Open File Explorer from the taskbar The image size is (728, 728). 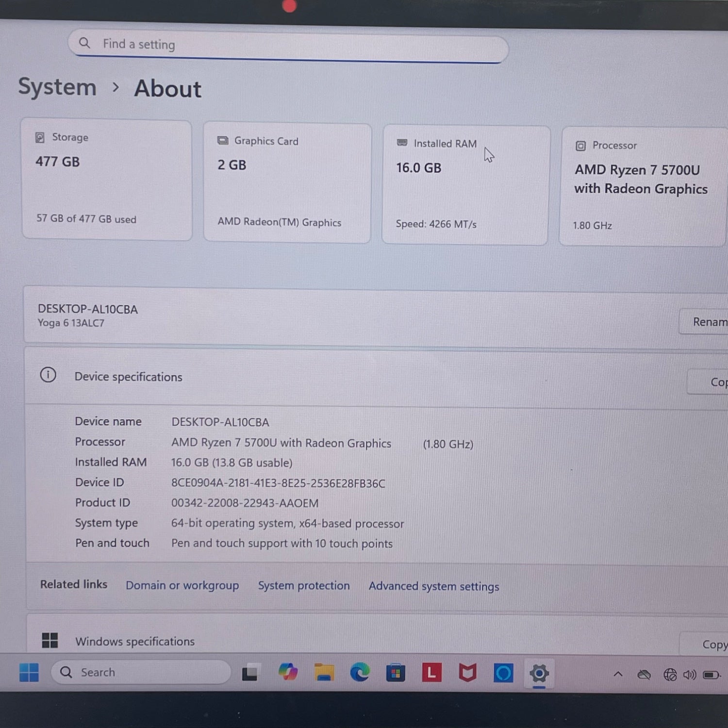pyautogui.click(x=324, y=672)
